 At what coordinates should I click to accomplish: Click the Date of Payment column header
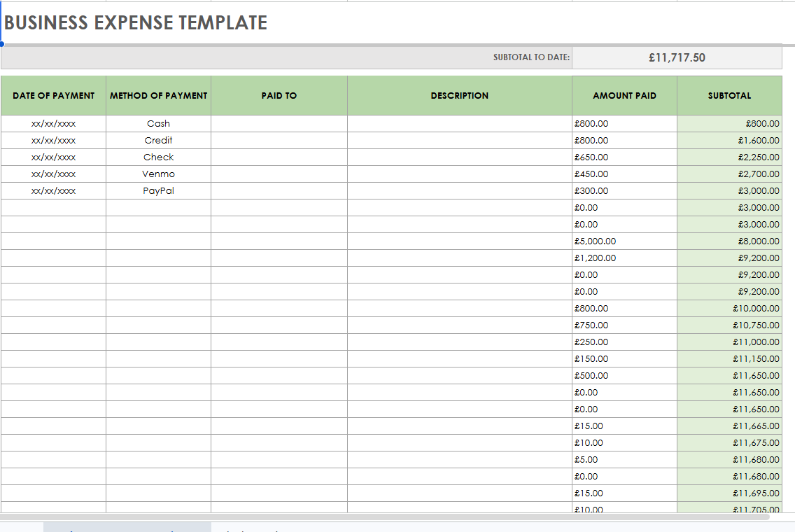click(x=53, y=95)
